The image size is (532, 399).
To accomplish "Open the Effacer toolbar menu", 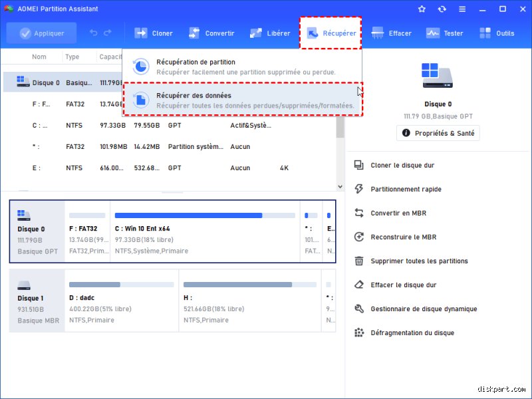I will pyautogui.click(x=391, y=33).
